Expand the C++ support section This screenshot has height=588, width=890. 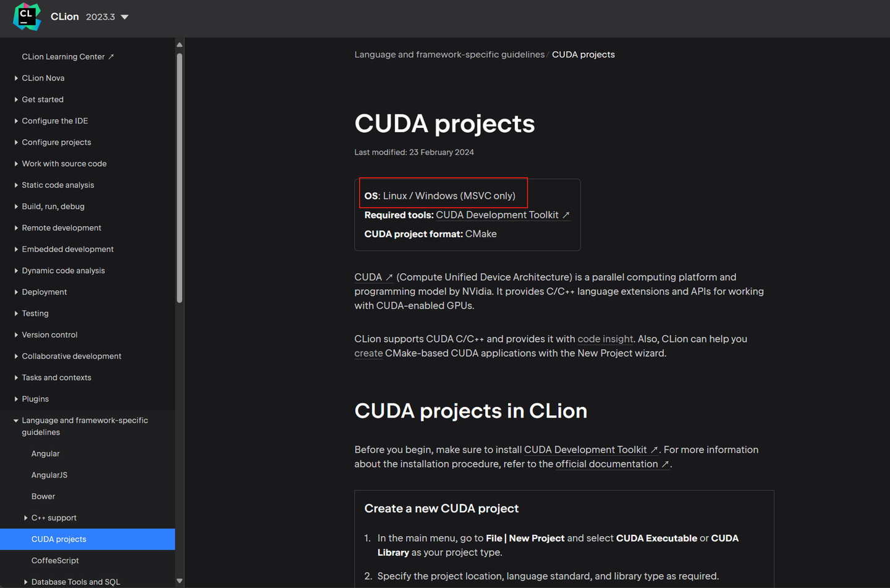[x=25, y=518]
